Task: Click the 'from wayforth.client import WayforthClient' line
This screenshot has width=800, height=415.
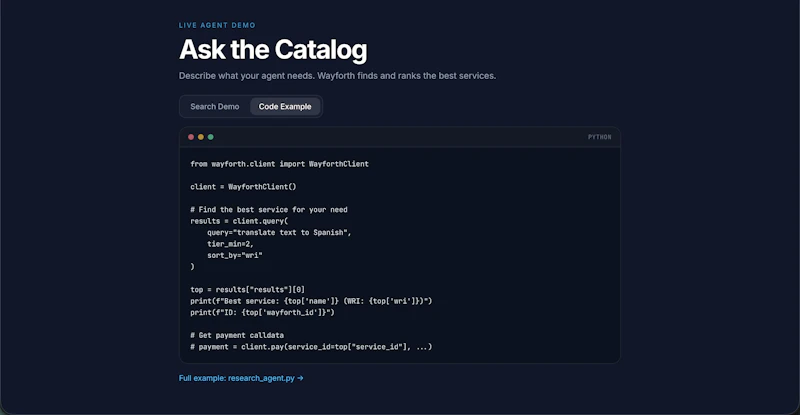Action: point(279,164)
